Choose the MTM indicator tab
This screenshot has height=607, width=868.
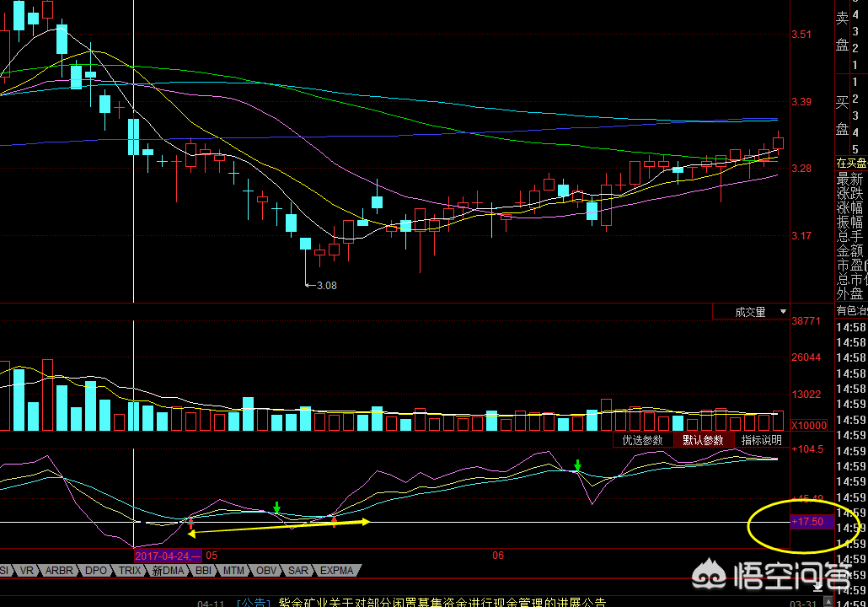[x=233, y=571]
